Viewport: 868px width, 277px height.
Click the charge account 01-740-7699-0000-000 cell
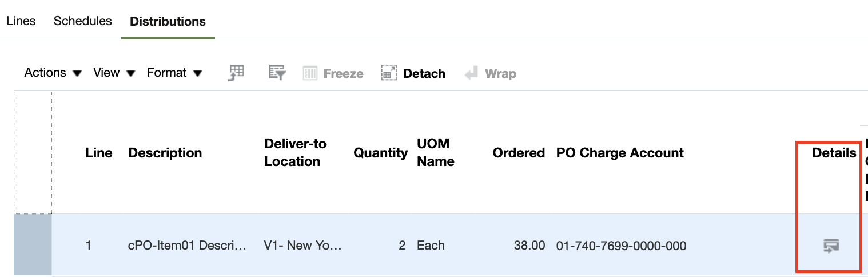coord(621,246)
